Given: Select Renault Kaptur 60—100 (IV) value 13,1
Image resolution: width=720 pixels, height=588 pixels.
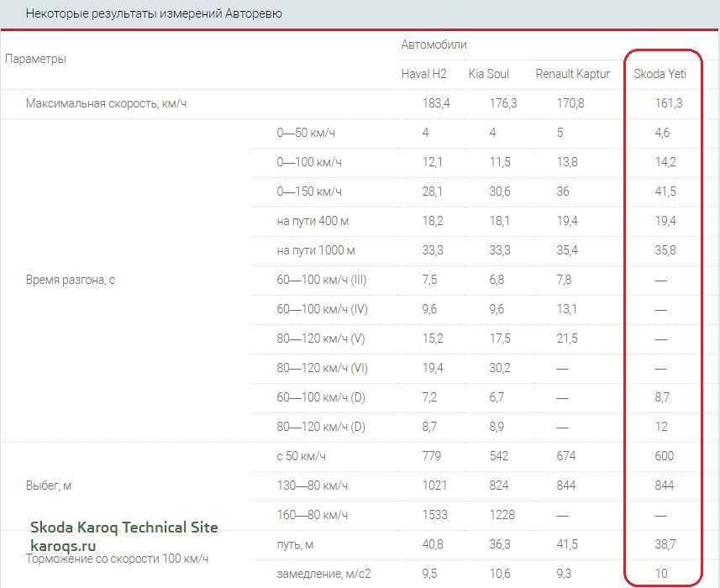Looking at the screenshot, I should (x=567, y=309).
